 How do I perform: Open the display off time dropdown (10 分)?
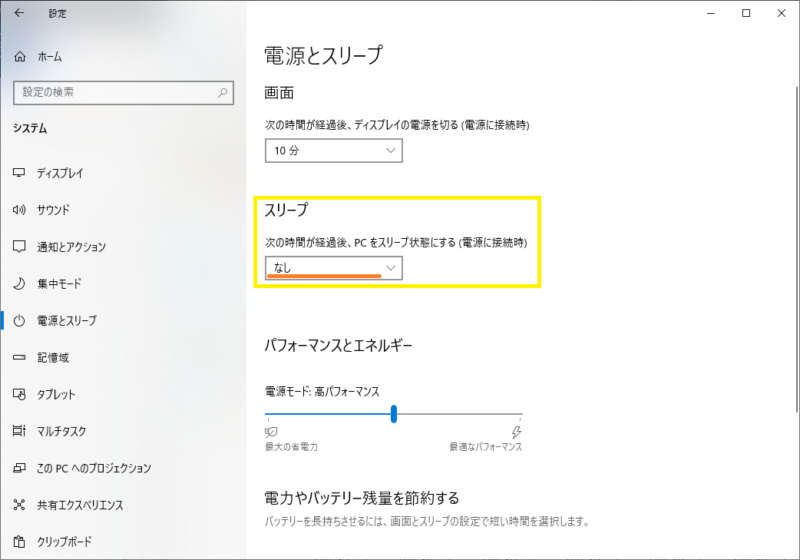333,150
